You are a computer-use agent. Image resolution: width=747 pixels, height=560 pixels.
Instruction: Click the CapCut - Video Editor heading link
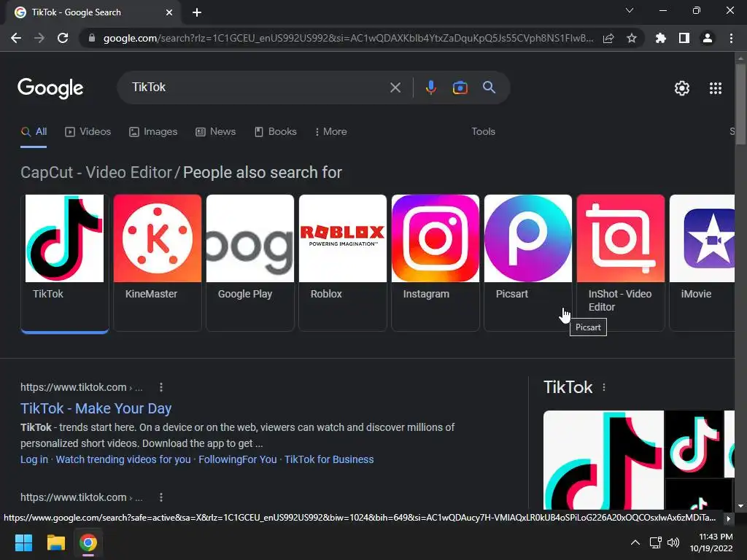[96, 172]
